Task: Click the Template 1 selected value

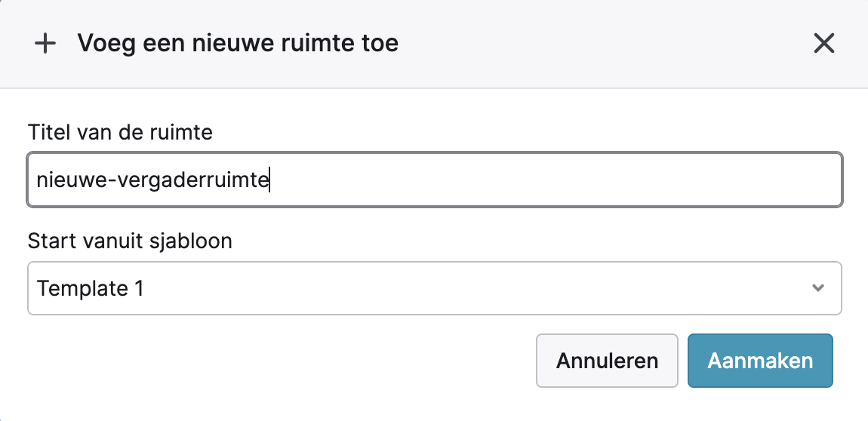Action: pos(91,288)
